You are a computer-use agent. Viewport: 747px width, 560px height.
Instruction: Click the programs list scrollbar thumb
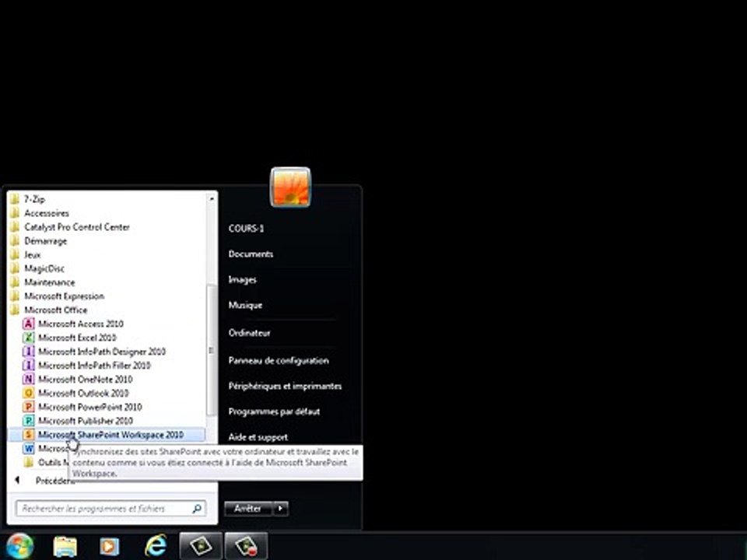point(212,350)
